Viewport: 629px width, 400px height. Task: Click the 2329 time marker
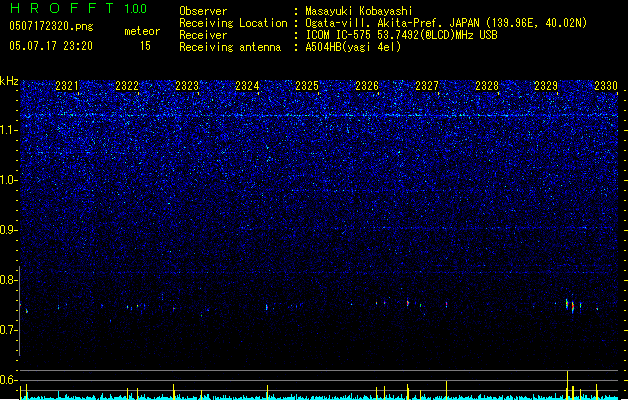click(x=546, y=86)
